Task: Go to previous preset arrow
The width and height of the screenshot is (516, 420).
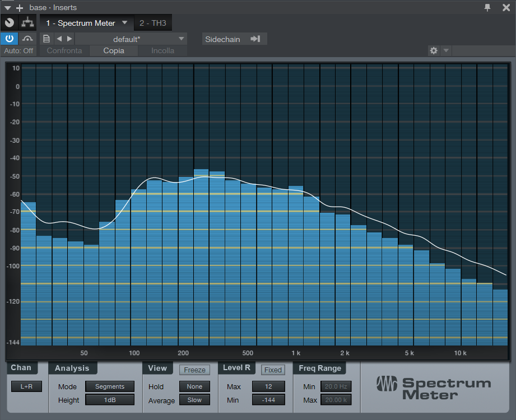Action: (x=59, y=39)
